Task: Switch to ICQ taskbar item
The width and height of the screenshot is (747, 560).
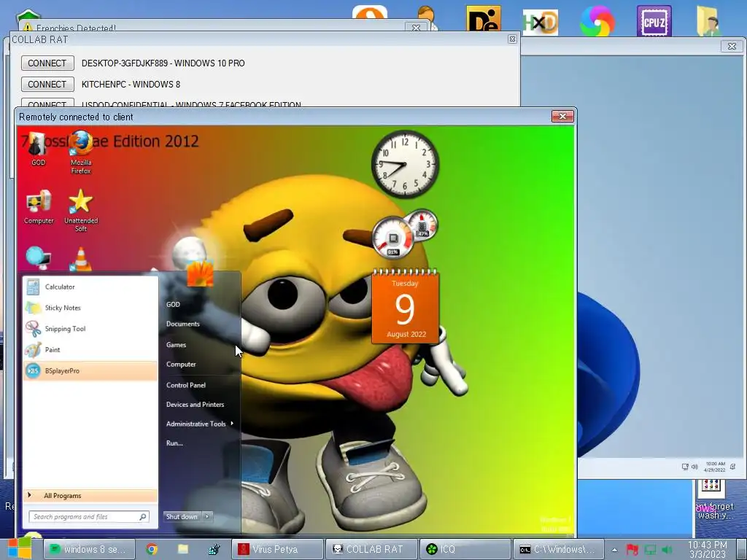Action: pyautogui.click(x=465, y=549)
